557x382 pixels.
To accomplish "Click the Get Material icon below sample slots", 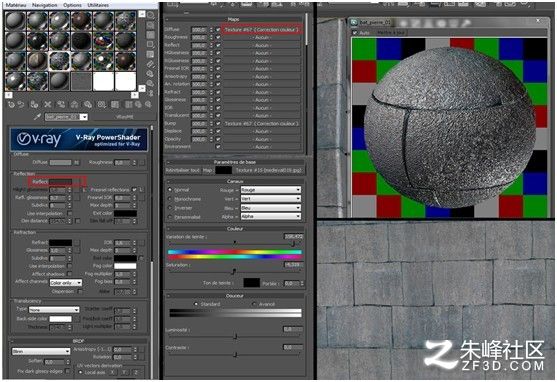I will pos(11,104).
